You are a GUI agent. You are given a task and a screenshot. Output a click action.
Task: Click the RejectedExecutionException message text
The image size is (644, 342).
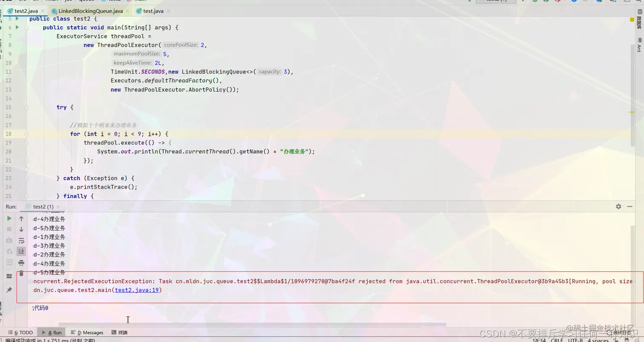point(333,281)
